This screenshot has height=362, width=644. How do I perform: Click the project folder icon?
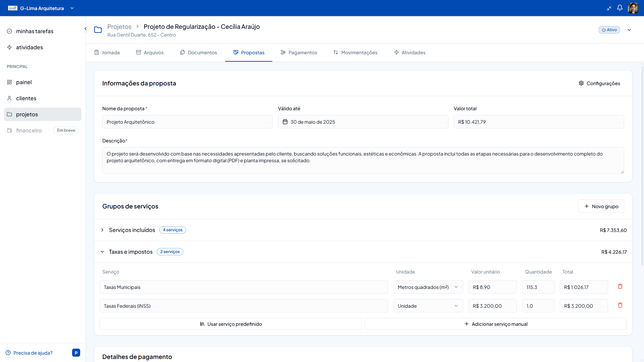coord(98,30)
